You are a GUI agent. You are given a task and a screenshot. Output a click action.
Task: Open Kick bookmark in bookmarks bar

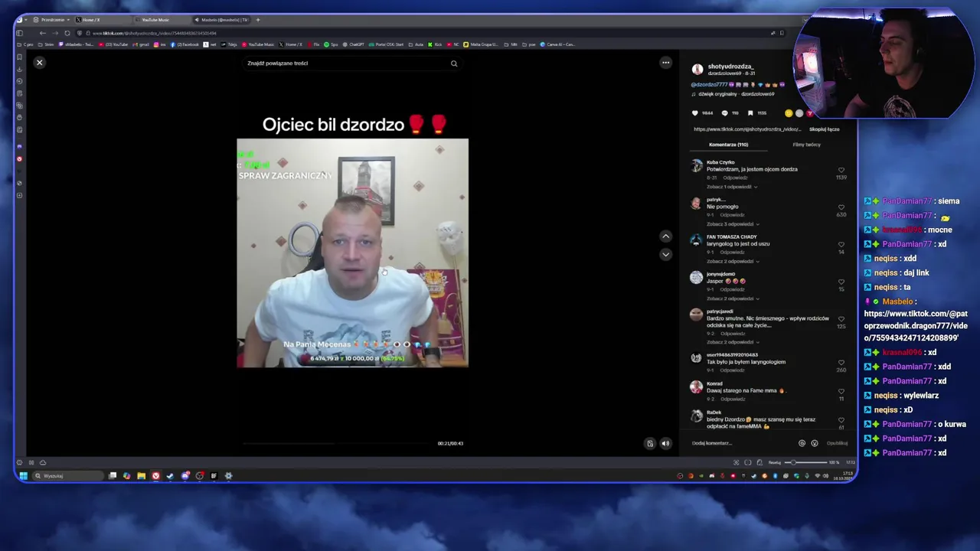point(435,44)
